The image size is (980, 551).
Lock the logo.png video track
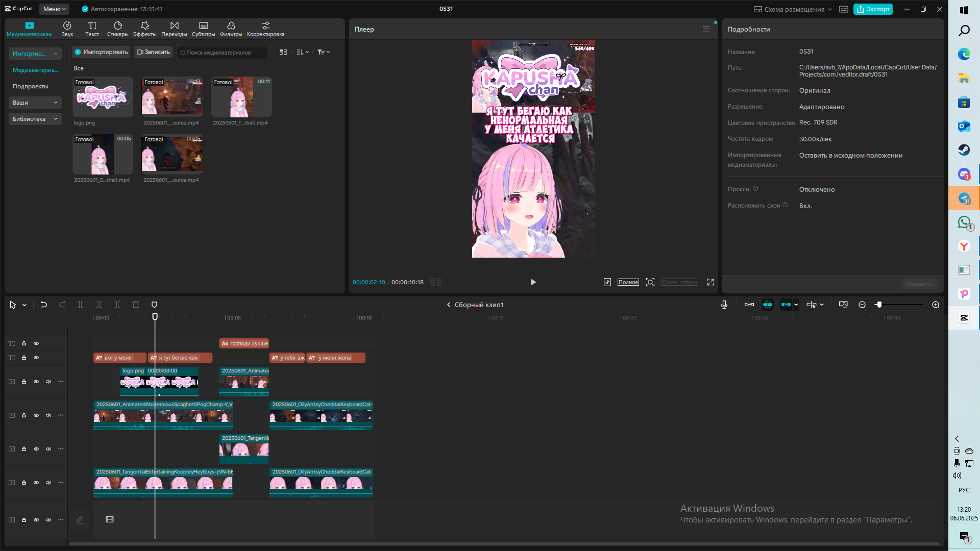[24, 382]
